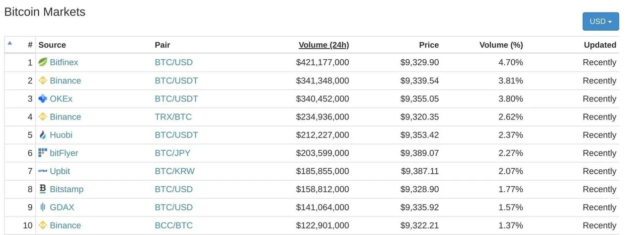
Task: Open the BCC/BTC pair link
Action: [174, 225]
